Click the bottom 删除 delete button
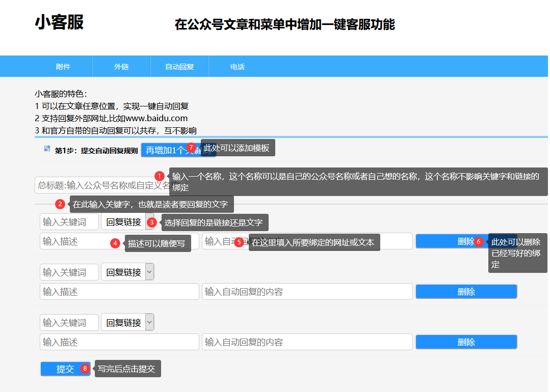Image resolution: width=550 pixels, height=392 pixels. coord(466,342)
